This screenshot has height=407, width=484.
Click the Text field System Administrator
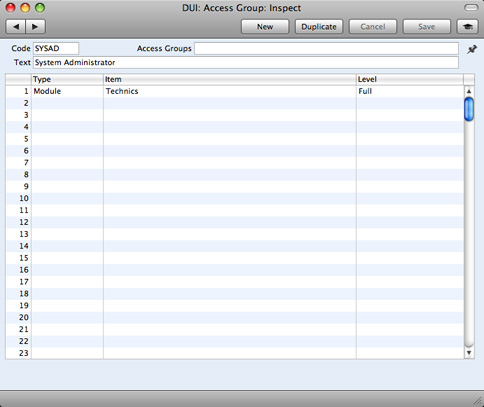tap(246, 62)
